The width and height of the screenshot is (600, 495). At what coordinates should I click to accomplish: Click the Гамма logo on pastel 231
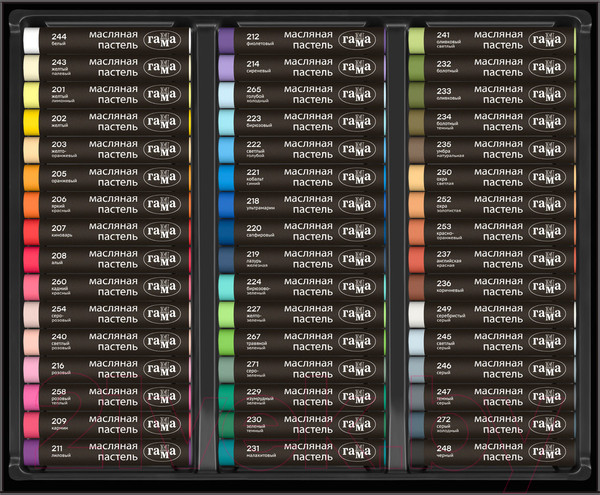[x=355, y=450]
